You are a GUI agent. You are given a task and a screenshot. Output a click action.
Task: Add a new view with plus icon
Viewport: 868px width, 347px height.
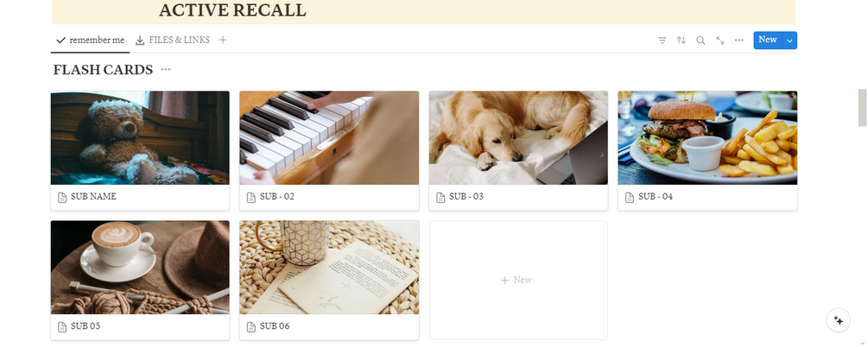point(223,40)
